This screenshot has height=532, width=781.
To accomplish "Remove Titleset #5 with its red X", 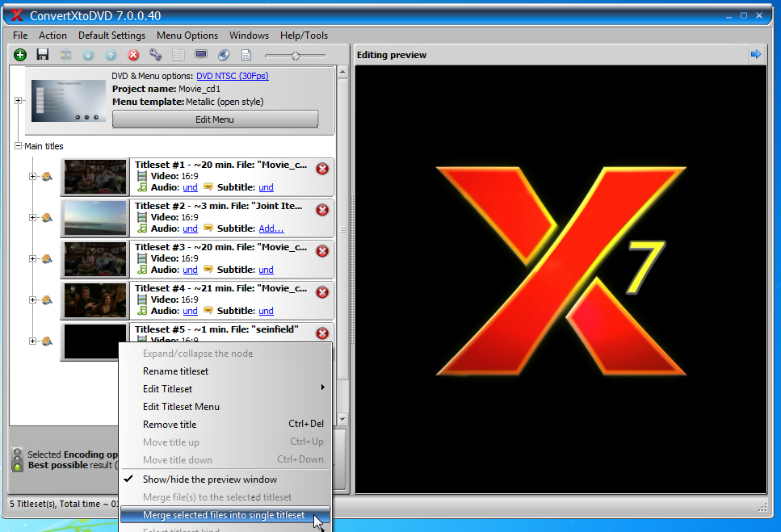I will click(322, 333).
